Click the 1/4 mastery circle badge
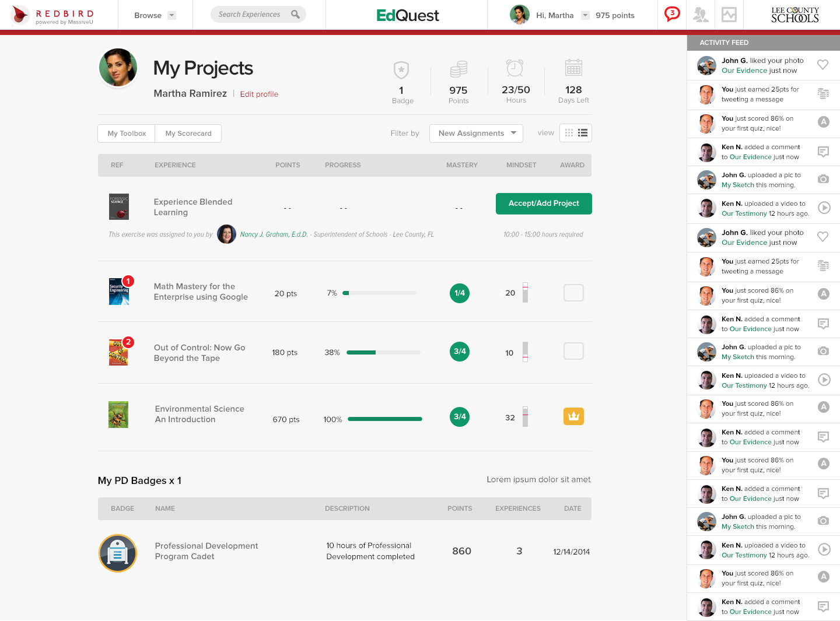 460,293
